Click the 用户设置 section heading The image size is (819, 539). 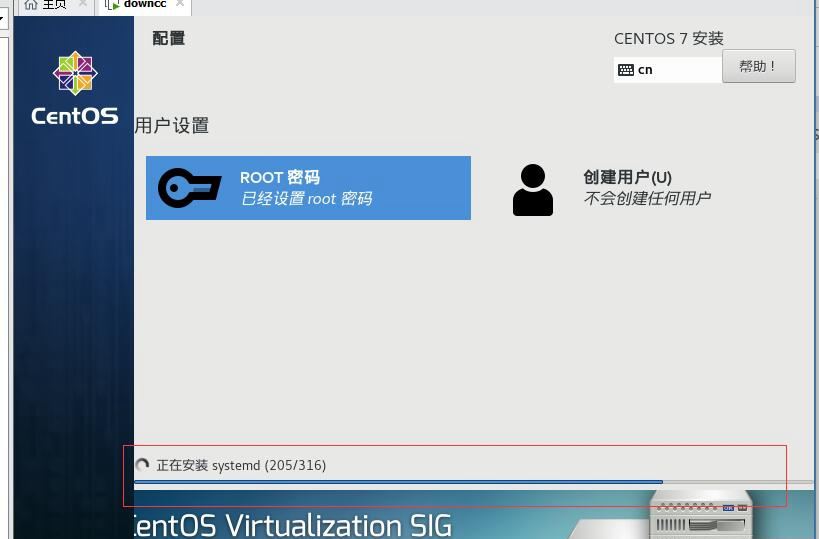(x=172, y=126)
